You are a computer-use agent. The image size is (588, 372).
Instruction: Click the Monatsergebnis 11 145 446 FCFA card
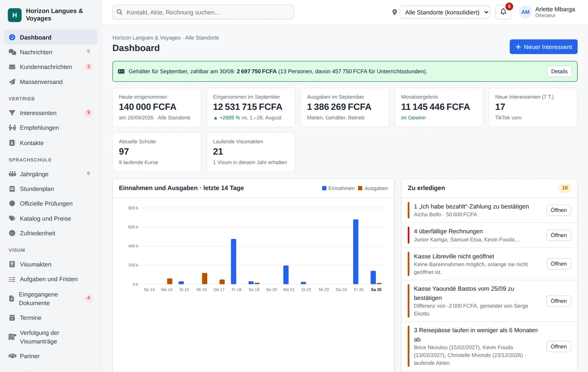click(x=439, y=107)
